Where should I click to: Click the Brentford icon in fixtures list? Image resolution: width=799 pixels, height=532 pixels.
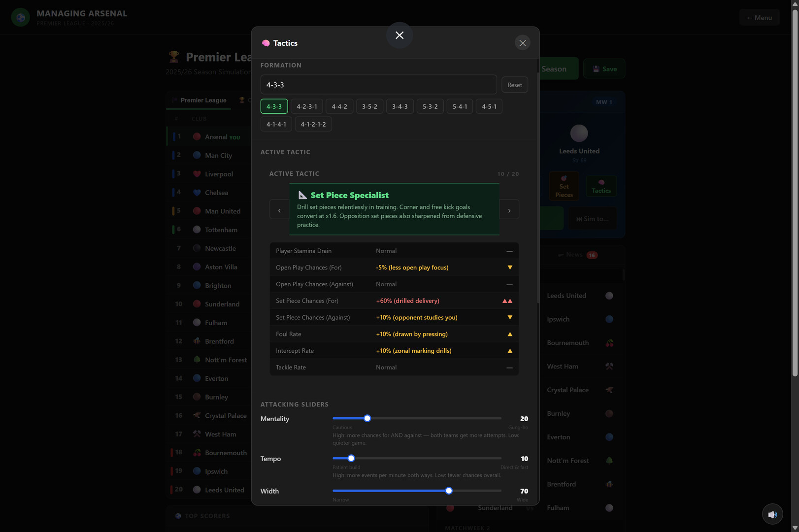tap(609, 484)
